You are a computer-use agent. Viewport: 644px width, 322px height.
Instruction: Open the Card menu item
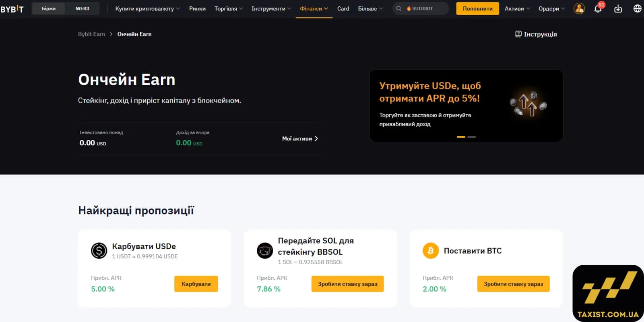click(x=343, y=8)
